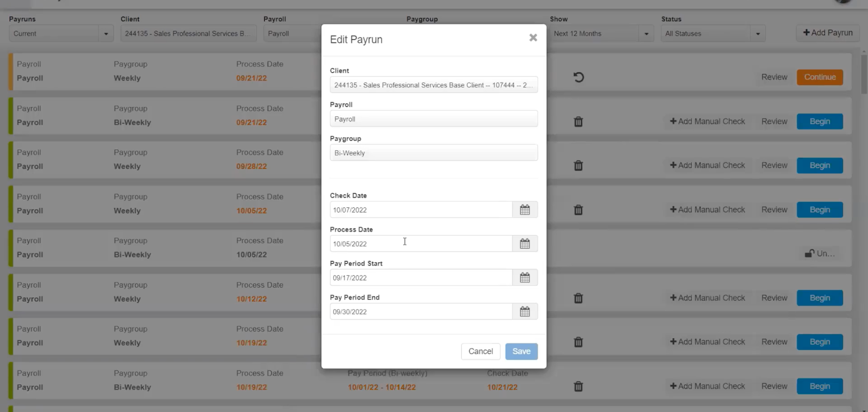
Task: Add Manual Check to 09/21/22 Bi-Weekly payrun
Action: [707, 122]
